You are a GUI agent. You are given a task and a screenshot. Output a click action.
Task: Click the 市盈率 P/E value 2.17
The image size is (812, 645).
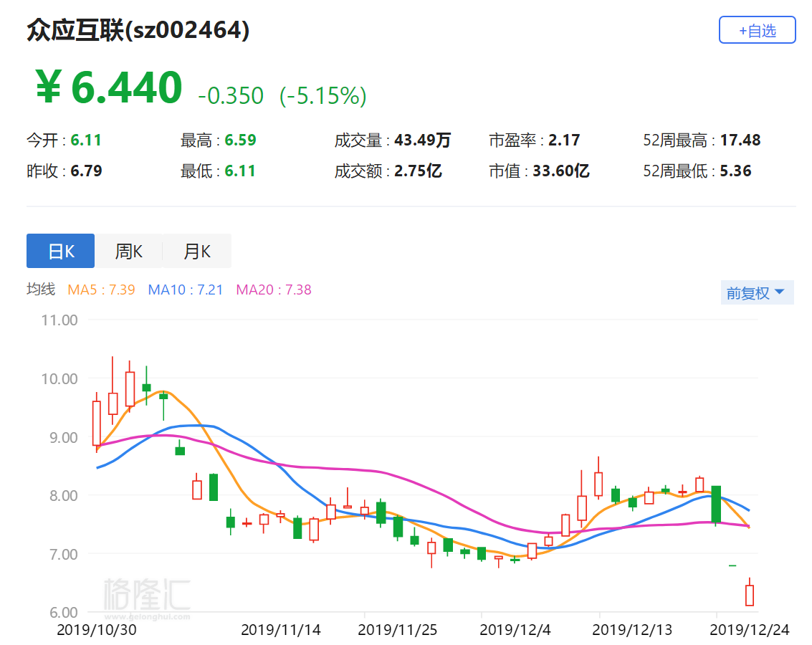tap(564, 140)
